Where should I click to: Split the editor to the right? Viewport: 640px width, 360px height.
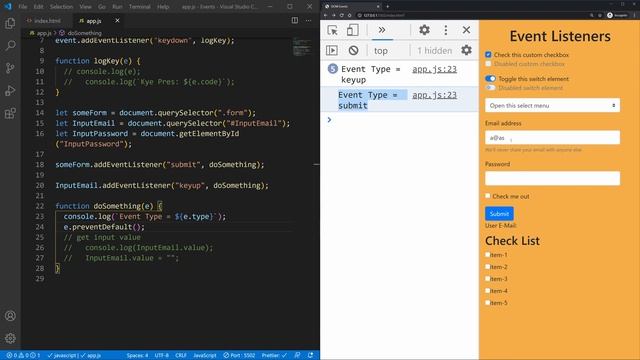[295, 20]
